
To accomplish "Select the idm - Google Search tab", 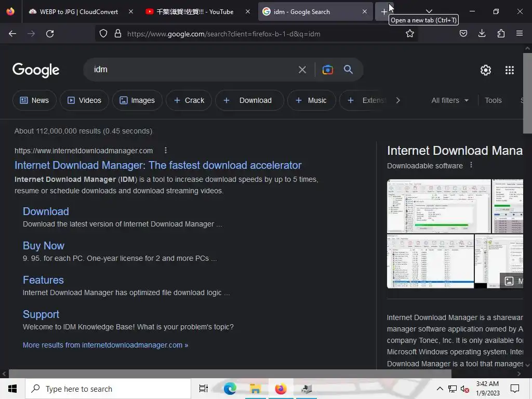I will 315,11.
